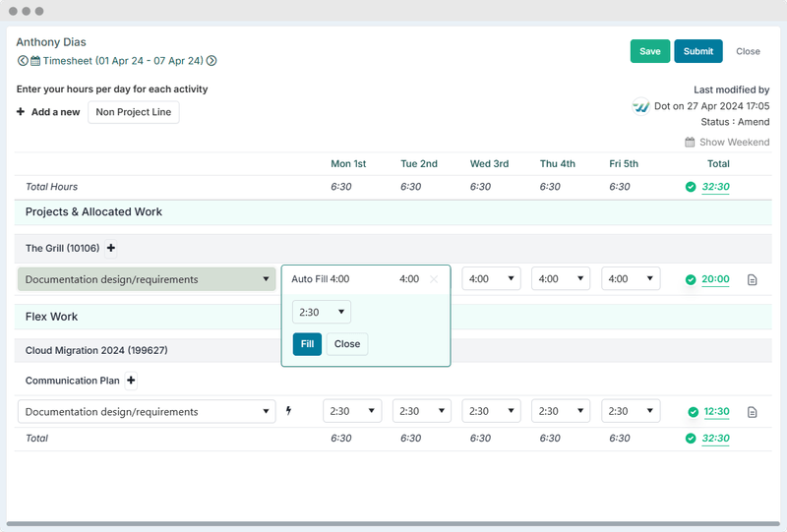Dismiss auto fill popup with X icon
This screenshot has height=532, width=787.
click(434, 279)
